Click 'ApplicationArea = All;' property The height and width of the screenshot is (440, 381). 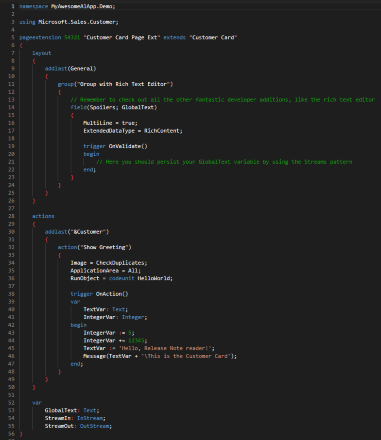tap(106, 271)
